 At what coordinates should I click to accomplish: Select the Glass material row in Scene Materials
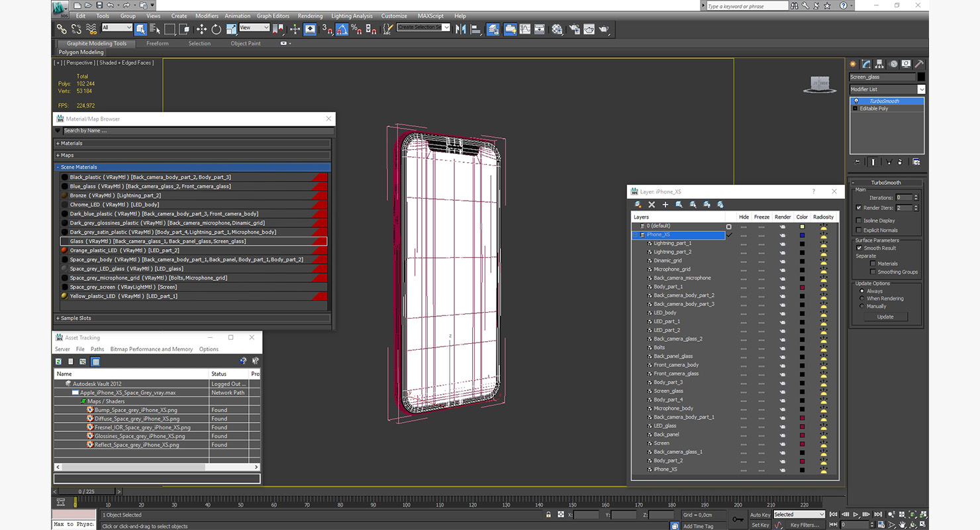[x=193, y=241]
